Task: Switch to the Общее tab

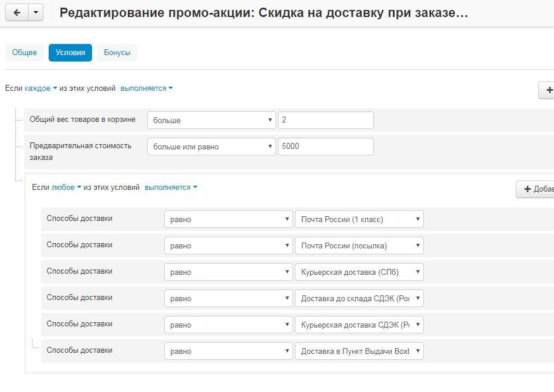Action: point(24,52)
